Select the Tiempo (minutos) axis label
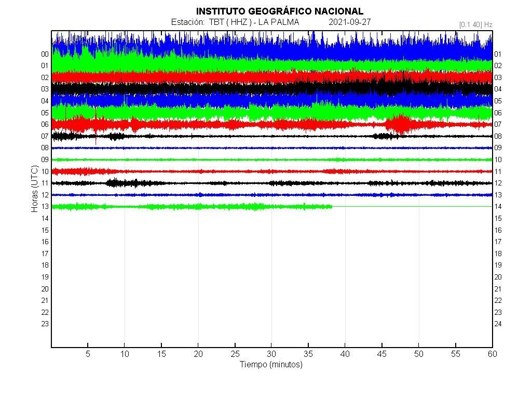532x399 pixels. pyautogui.click(x=271, y=365)
